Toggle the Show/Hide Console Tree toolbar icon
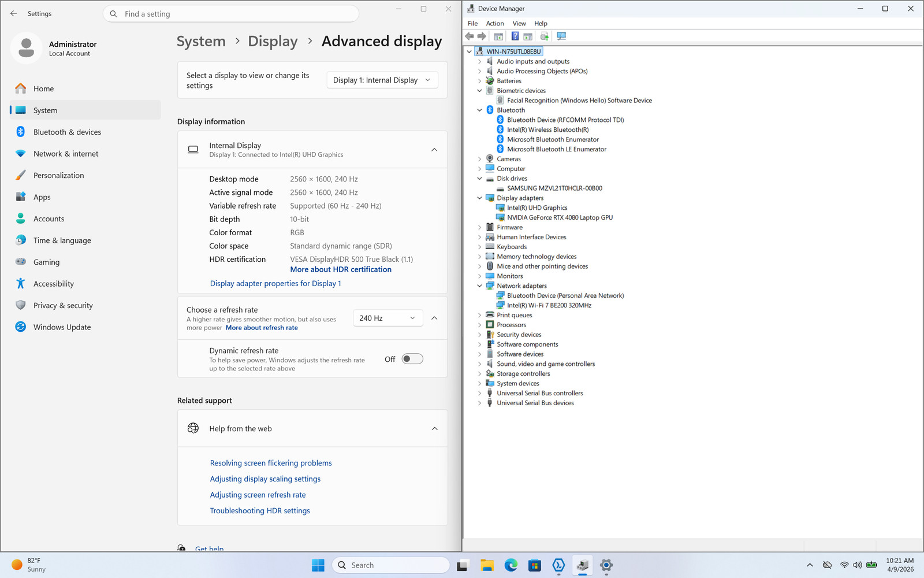 click(x=498, y=36)
